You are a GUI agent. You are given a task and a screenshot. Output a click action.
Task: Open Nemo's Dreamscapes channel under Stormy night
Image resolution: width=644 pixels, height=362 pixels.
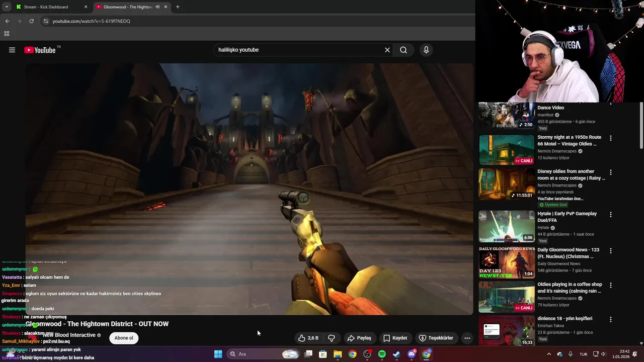pos(557,151)
